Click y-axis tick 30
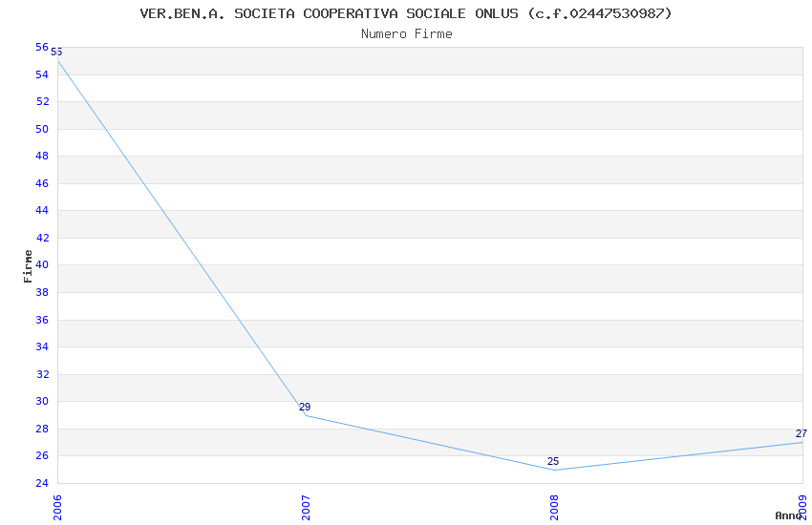The image size is (812, 525). tap(42, 401)
